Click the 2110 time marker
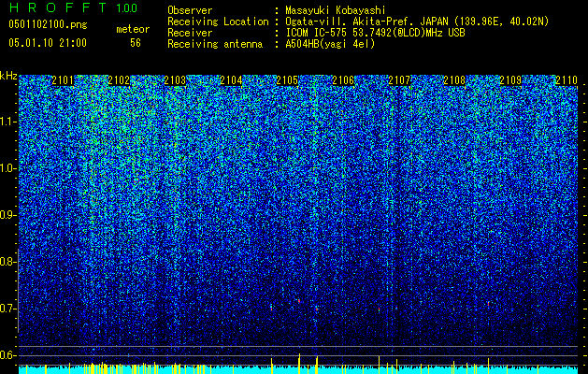This screenshot has width=588, height=374. point(566,80)
